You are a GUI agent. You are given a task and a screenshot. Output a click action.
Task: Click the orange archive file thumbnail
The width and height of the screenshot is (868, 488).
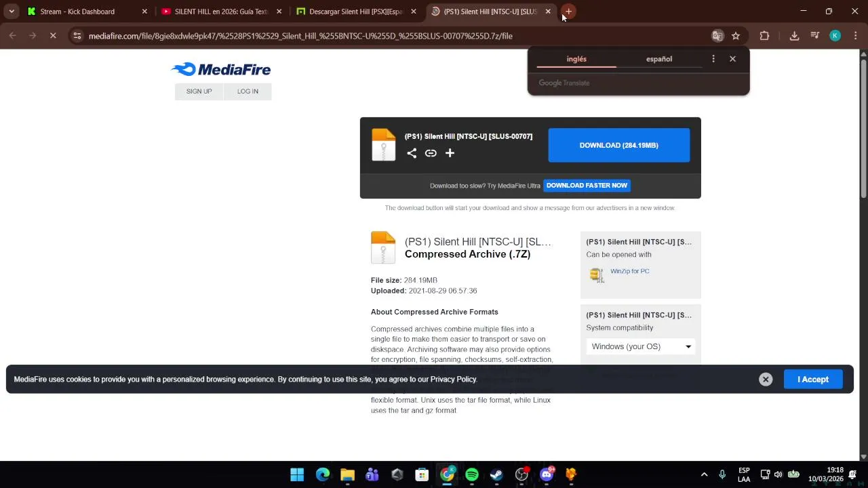[x=383, y=247]
